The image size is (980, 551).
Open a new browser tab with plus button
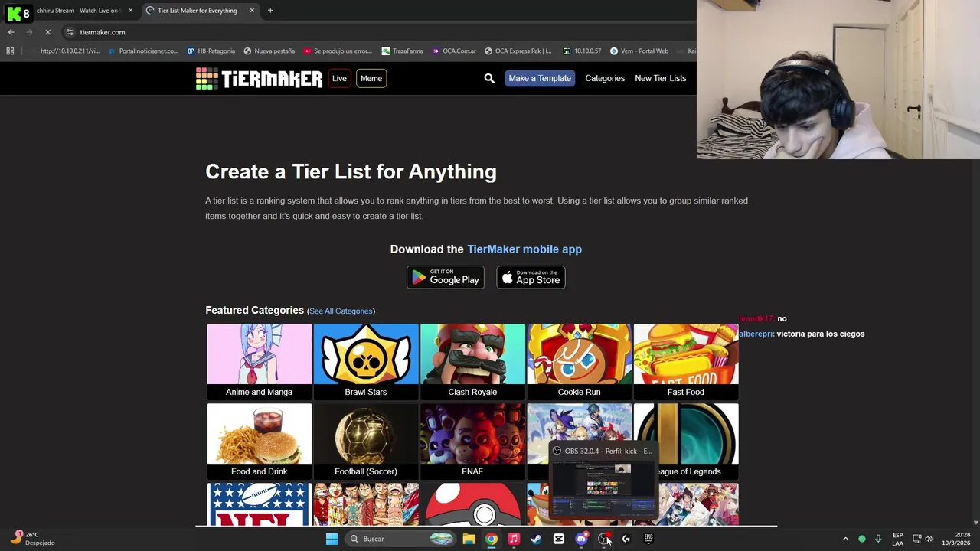coord(270,11)
